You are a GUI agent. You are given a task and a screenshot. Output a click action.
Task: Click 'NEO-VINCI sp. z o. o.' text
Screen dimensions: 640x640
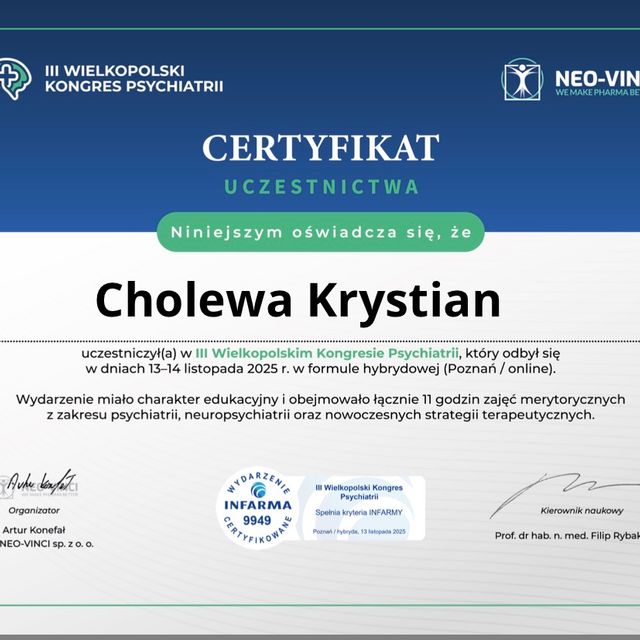coord(47,544)
